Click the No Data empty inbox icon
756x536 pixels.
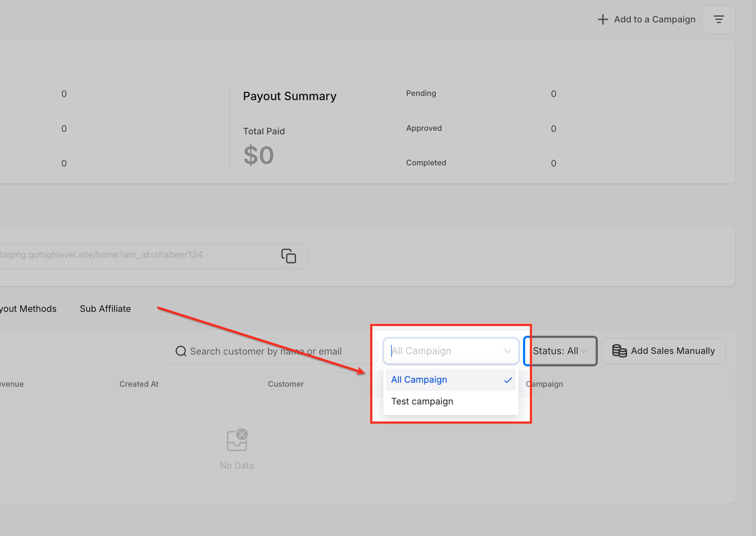tap(237, 440)
